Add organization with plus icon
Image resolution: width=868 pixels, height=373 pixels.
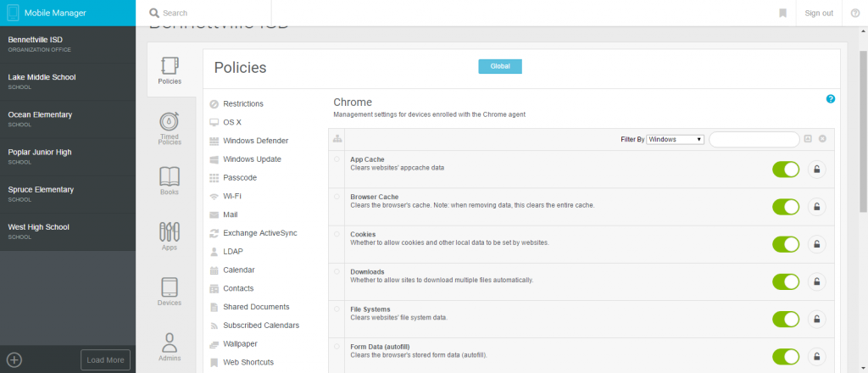tap(14, 359)
